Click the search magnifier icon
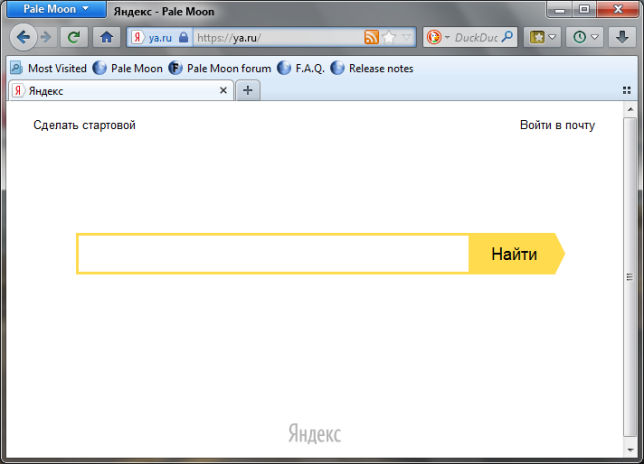Image resolution: width=644 pixels, height=464 pixels. (x=508, y=37)
